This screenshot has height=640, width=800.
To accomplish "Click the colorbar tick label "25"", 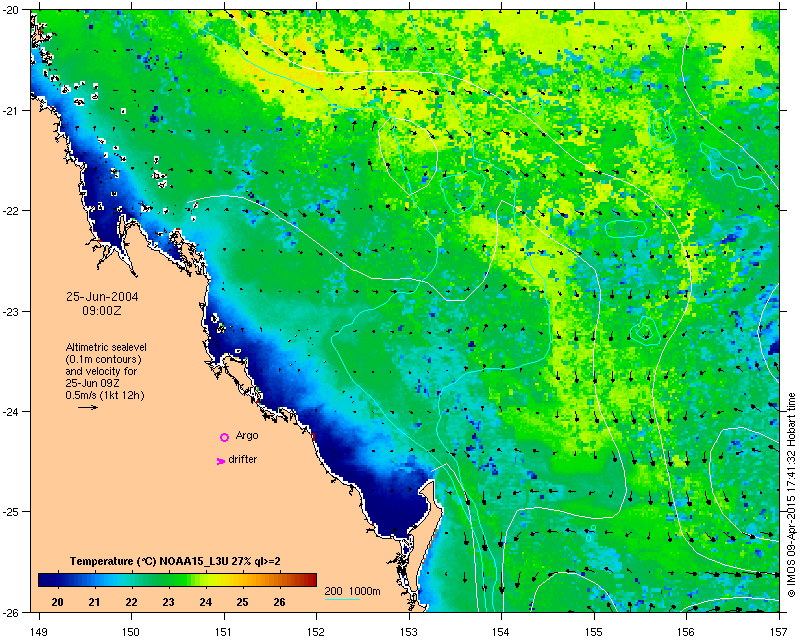I will [242, 602].
